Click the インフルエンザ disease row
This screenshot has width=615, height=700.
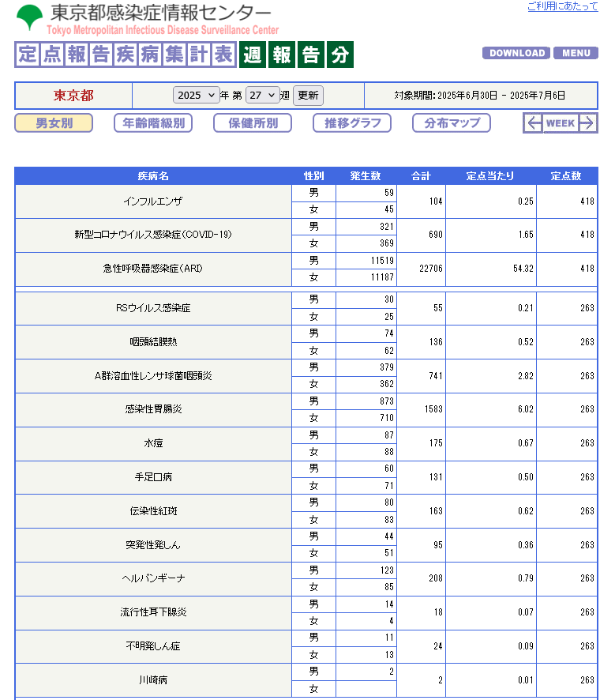pos(153,201)
